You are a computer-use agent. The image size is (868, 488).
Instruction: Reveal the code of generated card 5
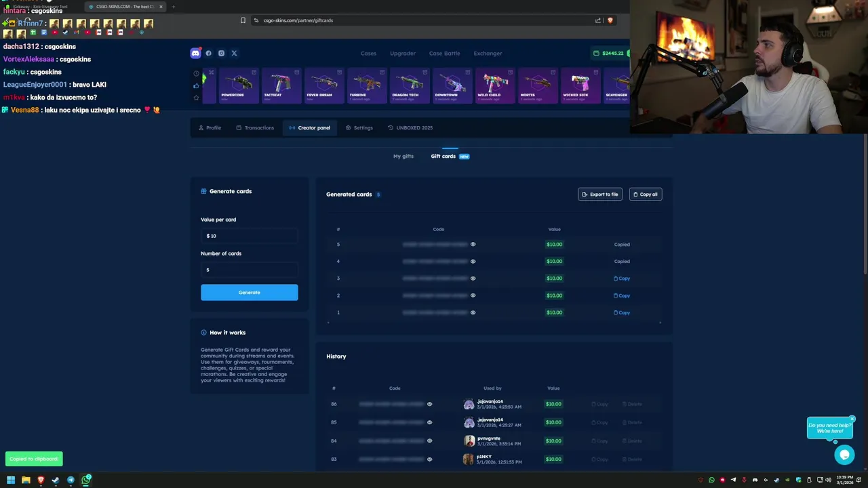point(473,244)
